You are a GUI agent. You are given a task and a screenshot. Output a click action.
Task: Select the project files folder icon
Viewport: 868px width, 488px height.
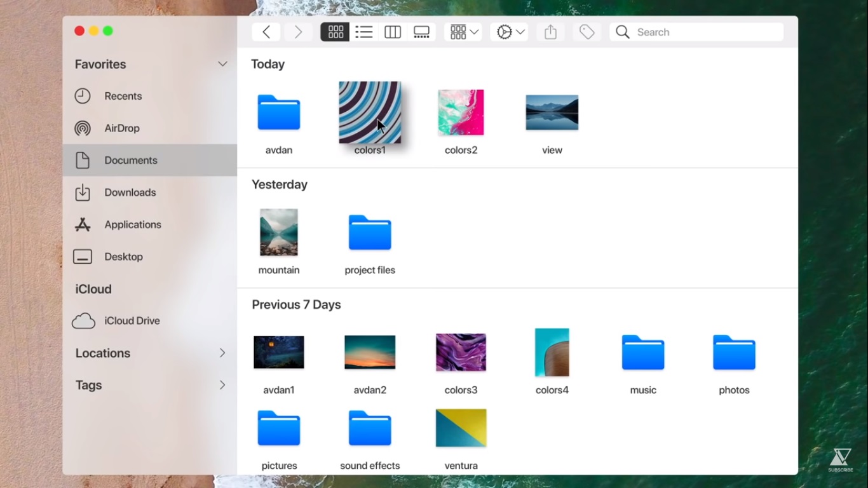370,233
